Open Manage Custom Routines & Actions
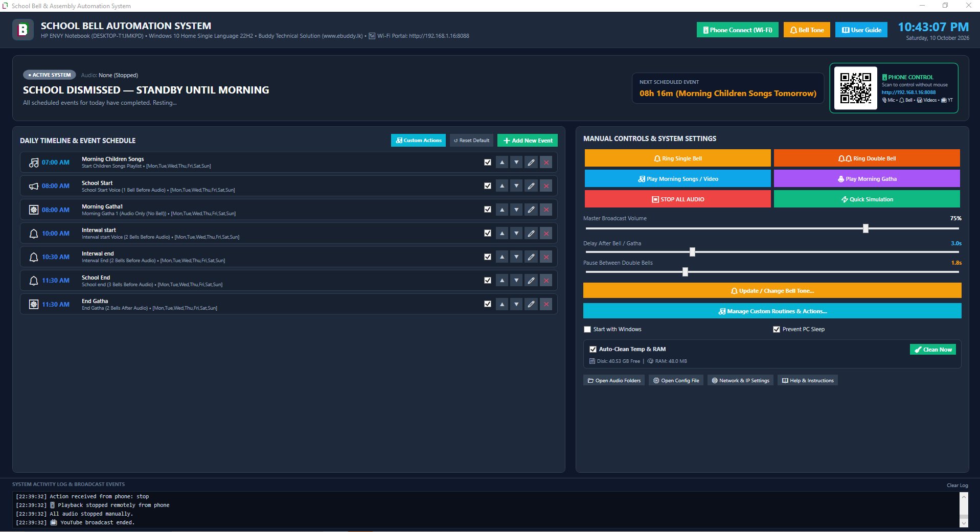The width and height of the screenshot is (980, 532). [772, 311]
